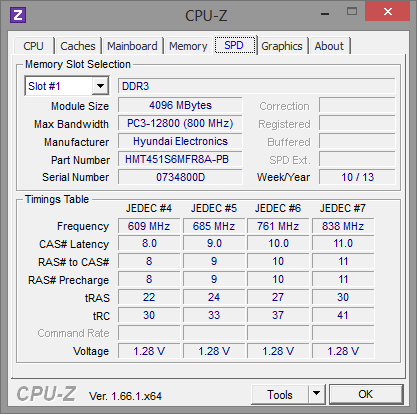Click the tRC value 33
417x414 pixels.
coord(214,315)
